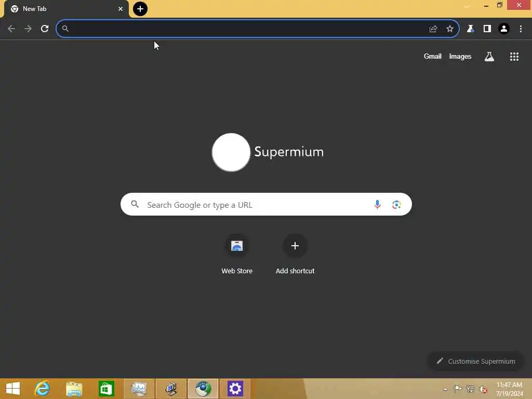Open the Images link
Screen dimensions: 532x399
tap(460, 56)
